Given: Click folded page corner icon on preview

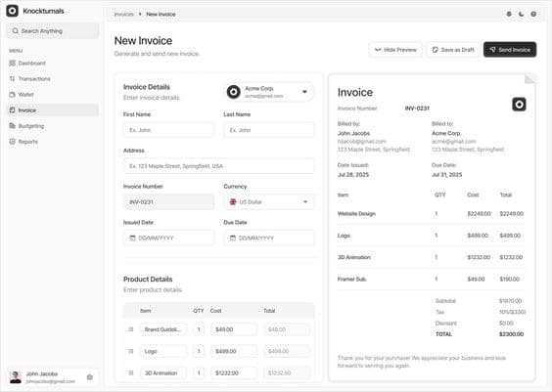Looking at the screenshot, I should point(529,78).
